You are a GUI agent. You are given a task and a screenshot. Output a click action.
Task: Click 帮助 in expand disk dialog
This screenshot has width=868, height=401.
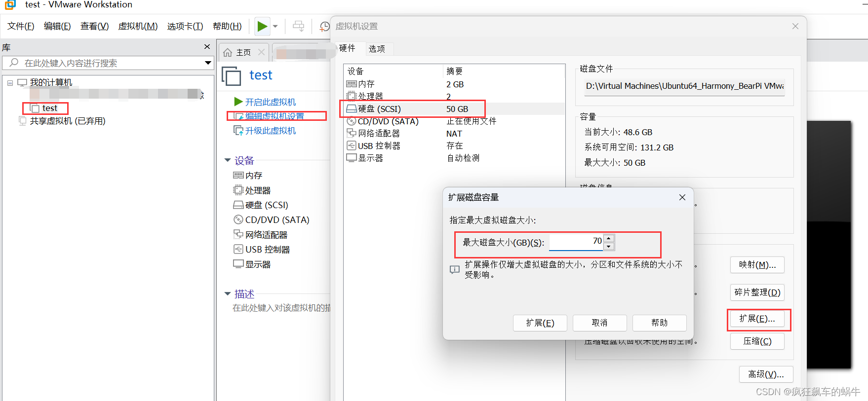(x=659, y=323)
